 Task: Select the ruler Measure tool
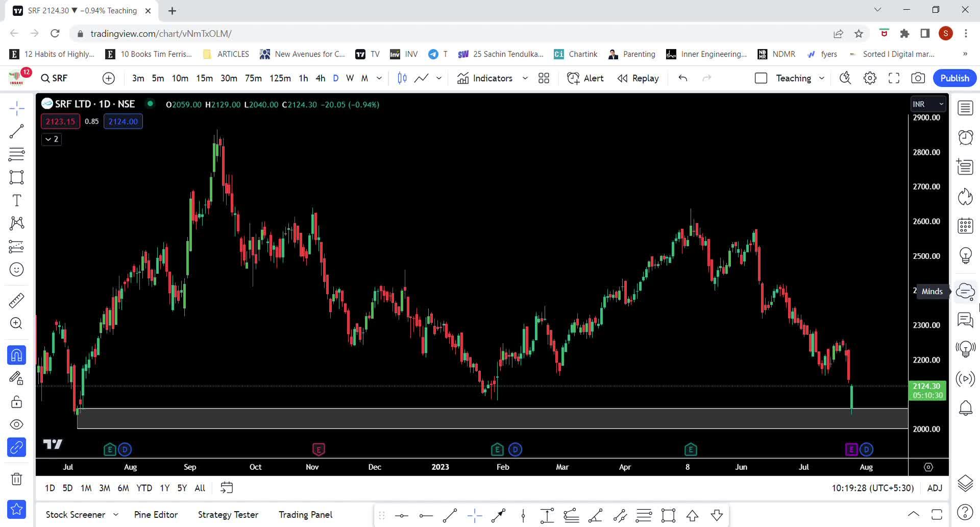pos(17,300)
